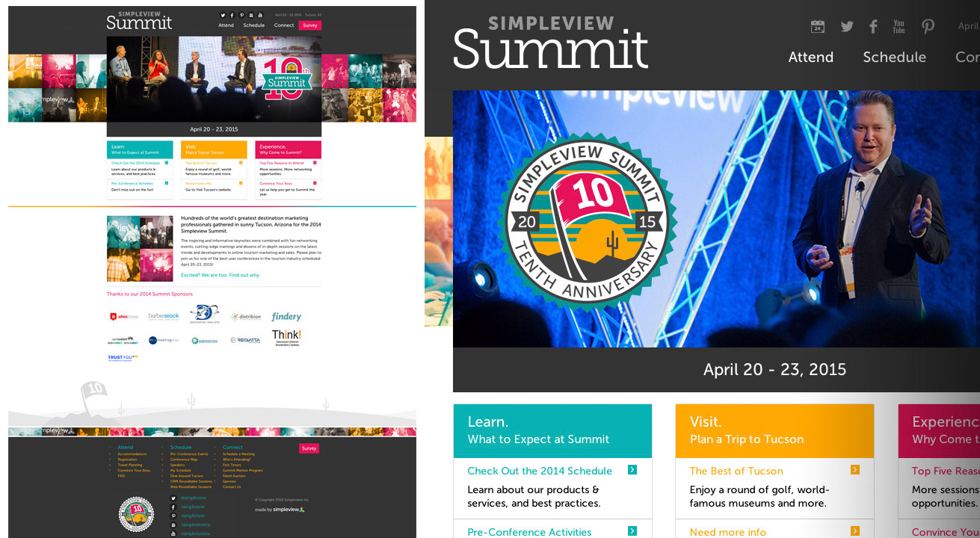Click panel discussion hero photo on small page

point(215,79)
